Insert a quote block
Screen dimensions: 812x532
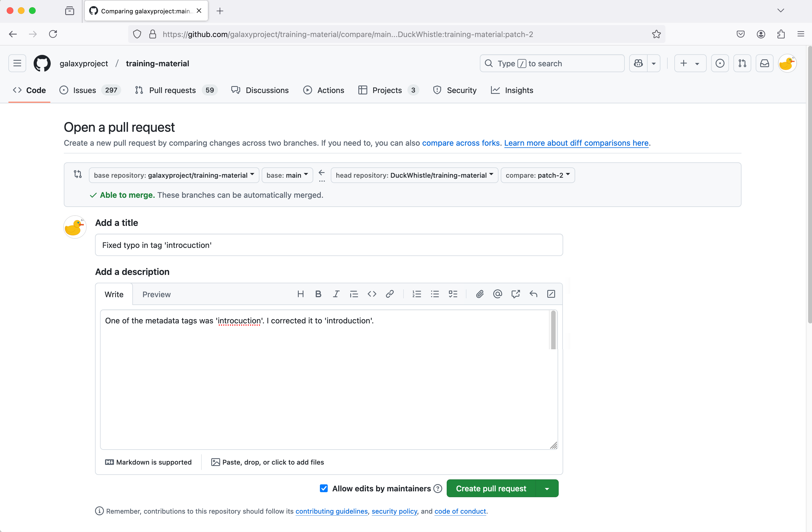point(354,294)
